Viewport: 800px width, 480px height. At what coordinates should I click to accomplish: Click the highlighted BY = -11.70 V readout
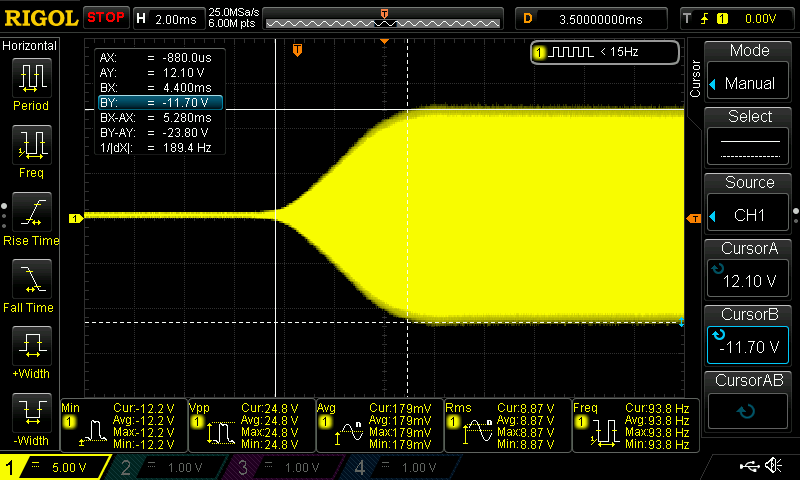160,103
